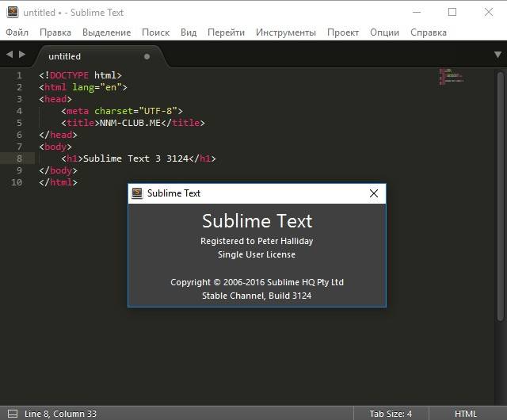Close the Sublime Text about dialog

click(374, 193)
